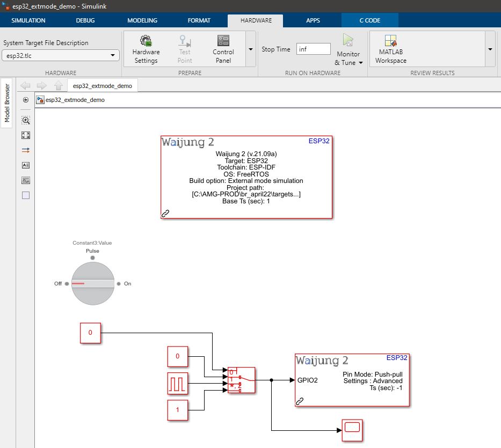This screenshot has width=501, height=448.
Task: Expand Review Results gallery arrow
Action: pos(490,49)
